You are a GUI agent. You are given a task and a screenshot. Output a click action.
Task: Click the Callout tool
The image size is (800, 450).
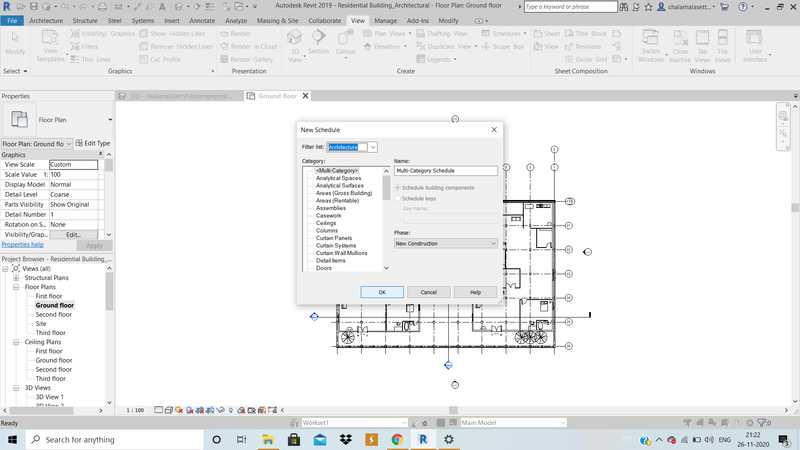click(345, 43)
